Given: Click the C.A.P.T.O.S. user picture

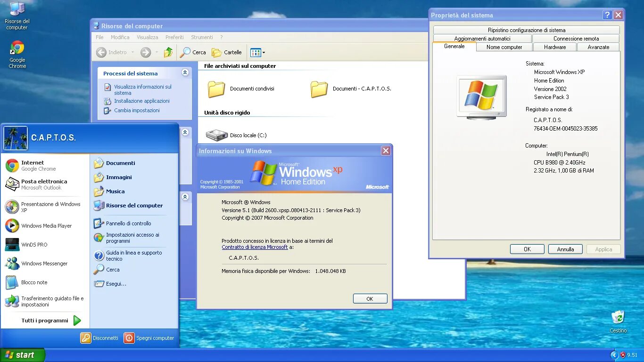Looking at the screenshot, I should [16, 138].
